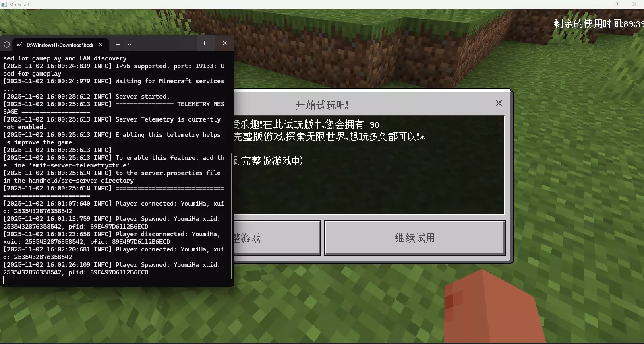
Task: Click the 继续试用 button
Action: (x=415, y=238)
